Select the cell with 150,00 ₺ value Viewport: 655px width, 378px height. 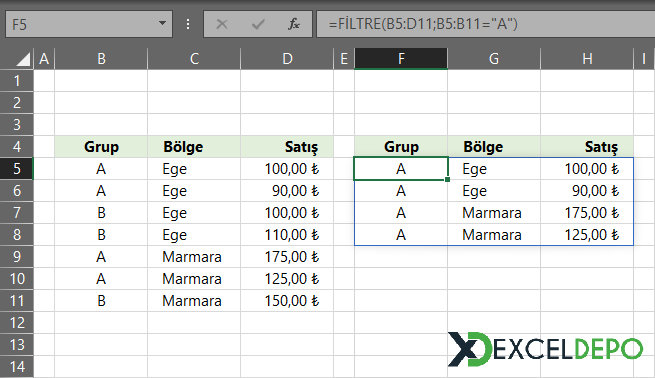287,301
